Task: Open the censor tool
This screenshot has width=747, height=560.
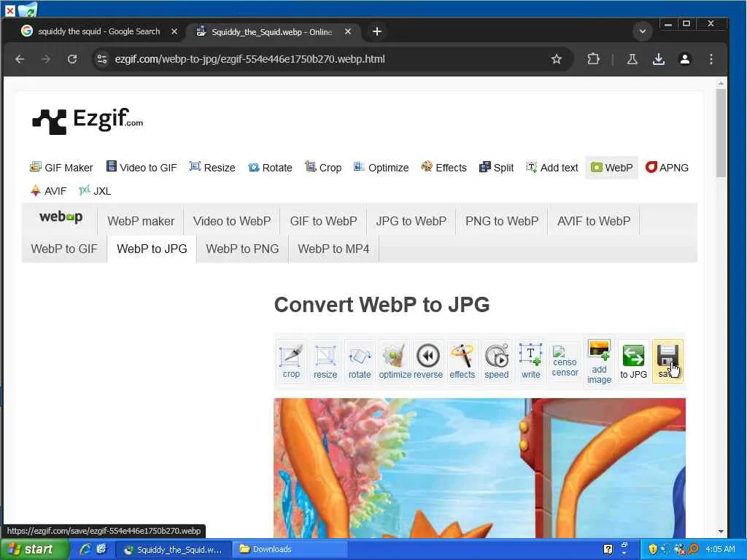Action: tap(565, 360)
